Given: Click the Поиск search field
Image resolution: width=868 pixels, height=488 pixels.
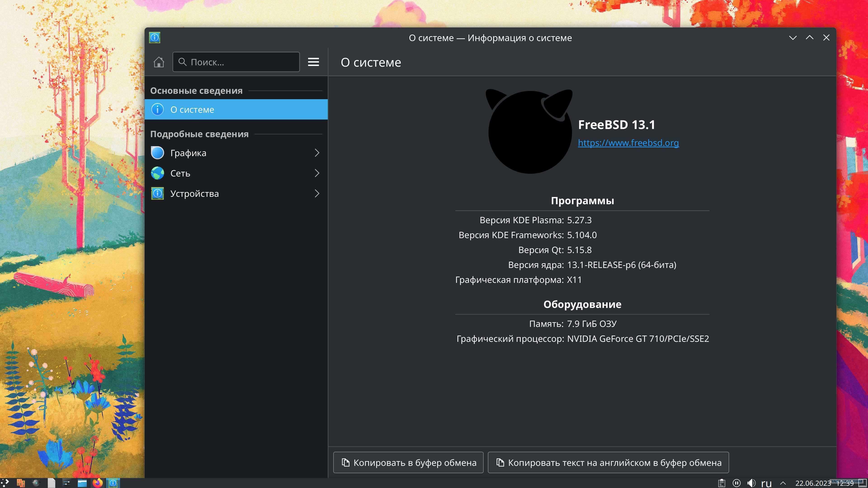Looking at the screenshot, I should [236, 62].
